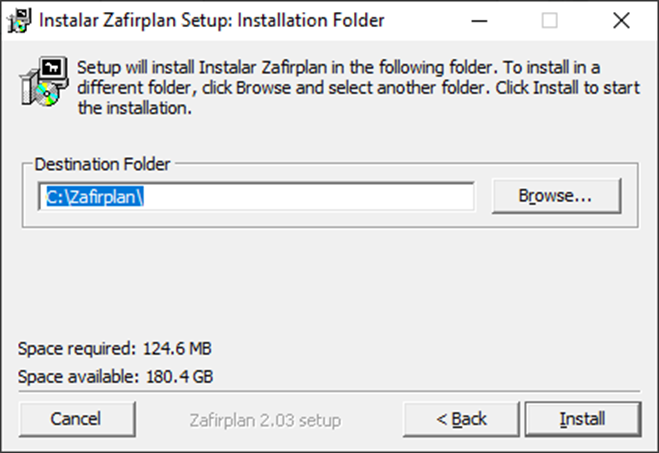The image size is (659, 453).
Task: Click the 'Space required: 124.6 MB' text
Action: pyautogui.click(x=115, y=349)
